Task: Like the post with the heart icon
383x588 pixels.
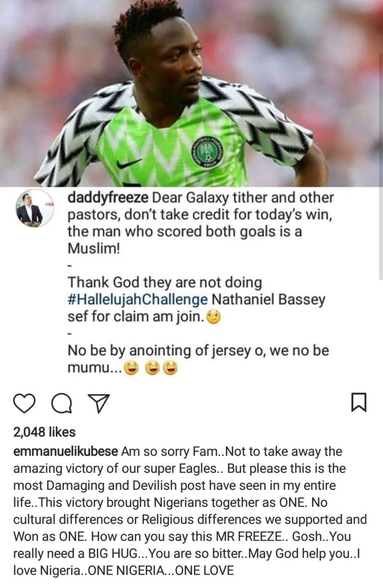Action: tap(23, 402)
